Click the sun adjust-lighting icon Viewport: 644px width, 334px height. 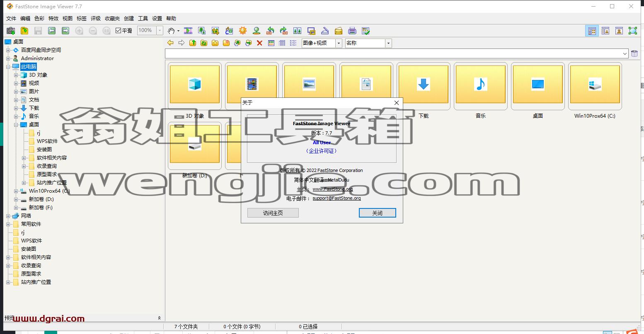pyautogui.click(x=243, y=31)
